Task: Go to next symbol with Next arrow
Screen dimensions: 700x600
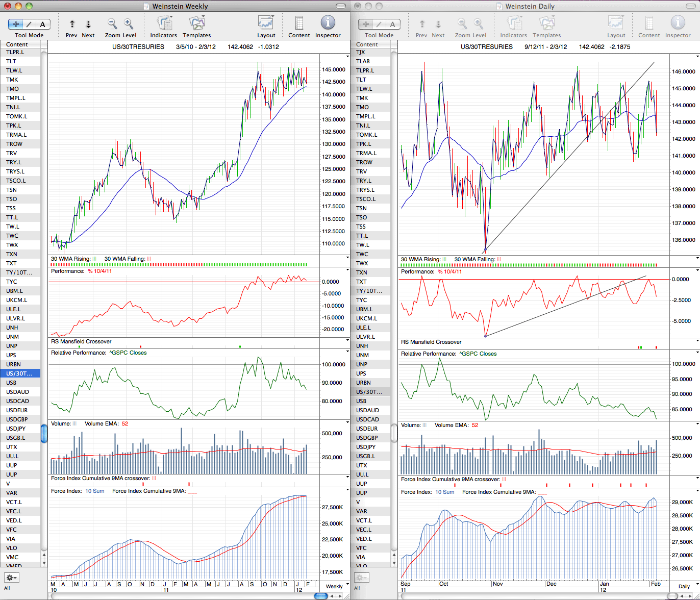Action: (88, 24)
